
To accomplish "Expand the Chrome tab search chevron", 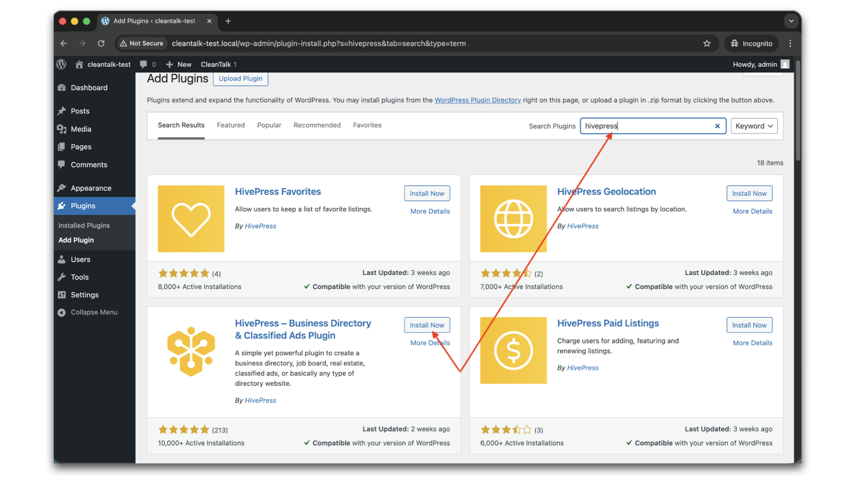I will (791, 21).
